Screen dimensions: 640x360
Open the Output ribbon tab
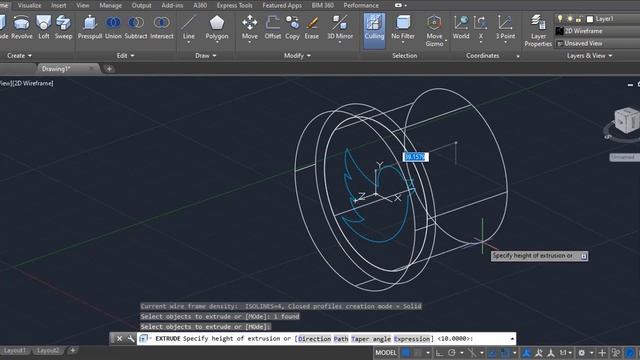(x=141, y=5)
